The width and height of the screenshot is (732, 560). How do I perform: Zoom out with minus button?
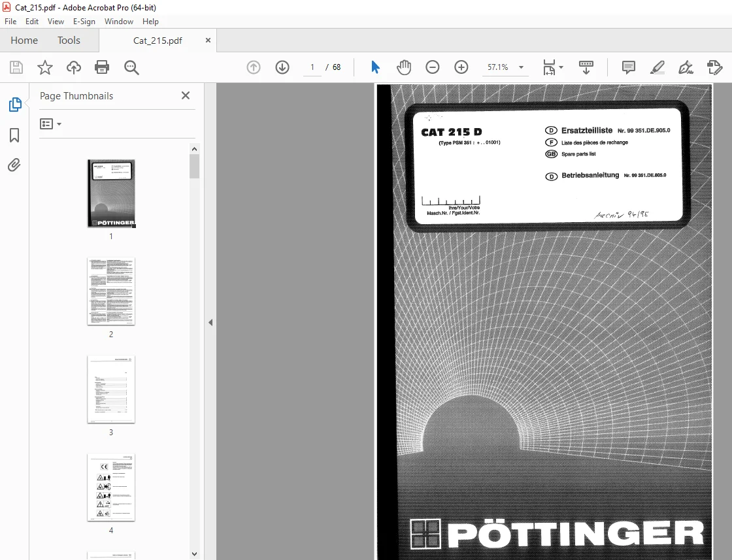432,67
